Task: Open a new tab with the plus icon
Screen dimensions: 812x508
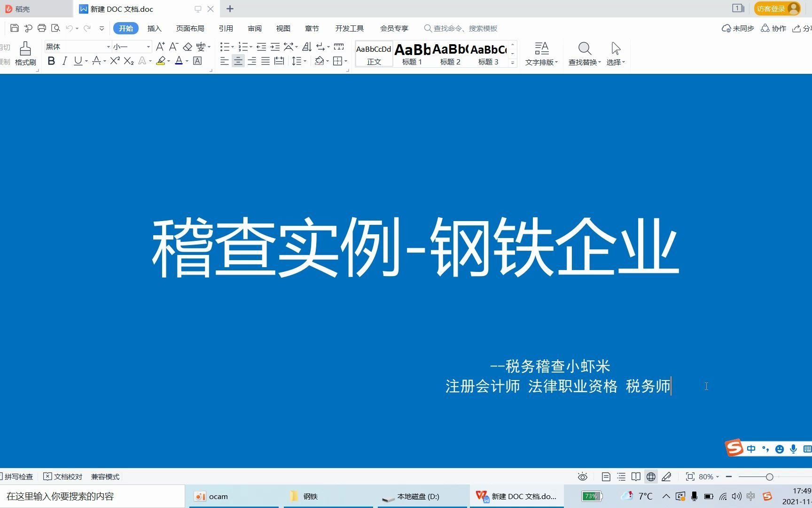Action: tap(230, 8)
